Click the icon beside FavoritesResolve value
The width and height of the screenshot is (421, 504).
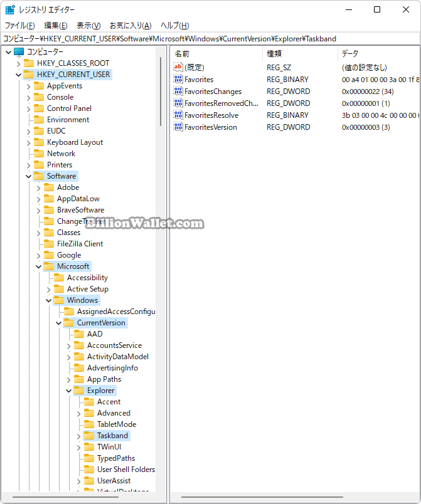(178, 115)
